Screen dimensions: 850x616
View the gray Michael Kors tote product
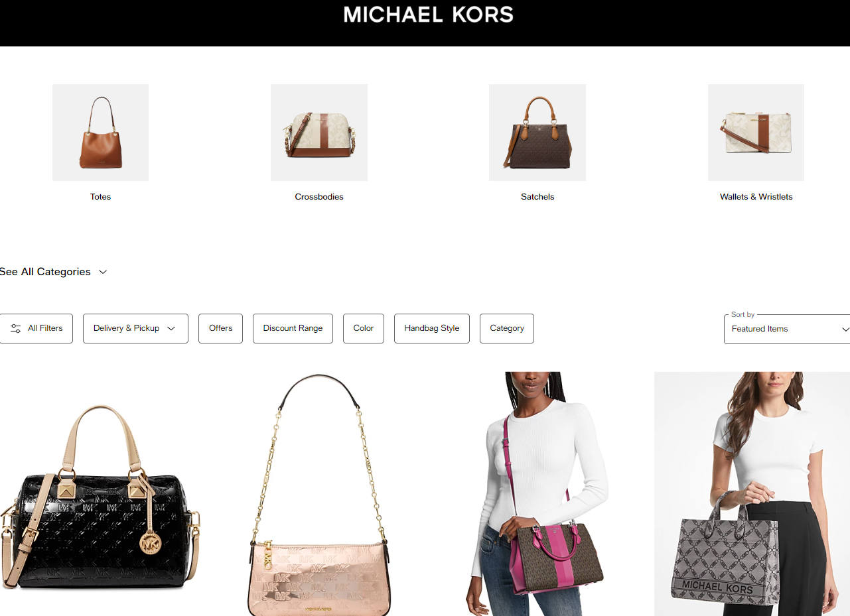coord(752,494)
